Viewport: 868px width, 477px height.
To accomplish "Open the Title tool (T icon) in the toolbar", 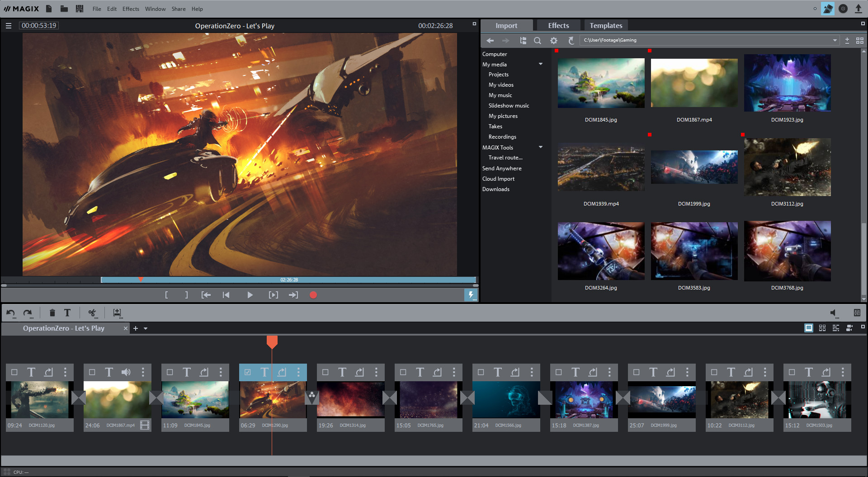I will tap(67, 313).
